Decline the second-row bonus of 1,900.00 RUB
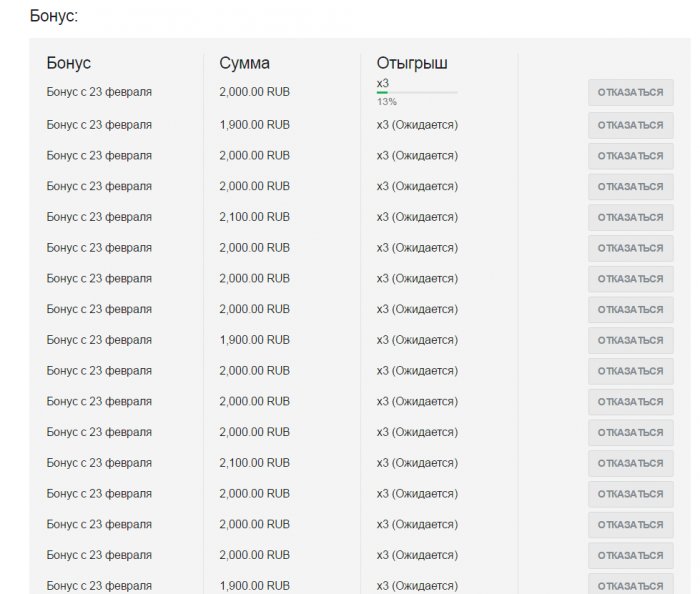The height and width of the screenshot is (594, 700). (630, 125)
